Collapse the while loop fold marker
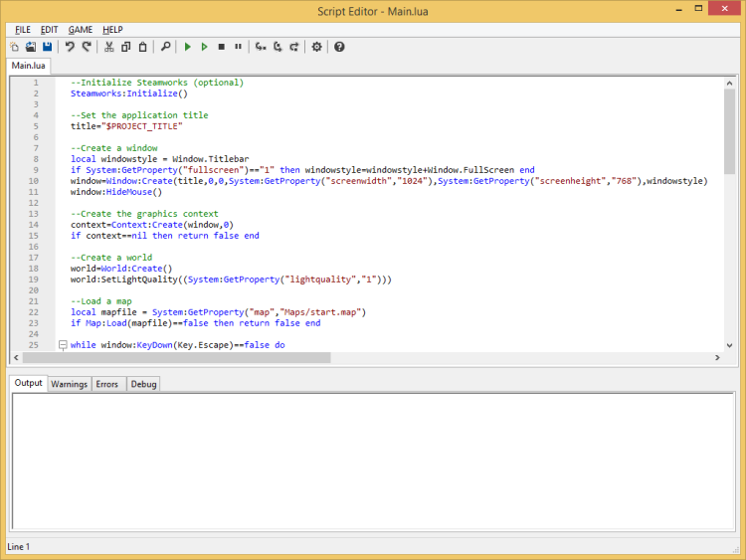The width and height of the screenshot is (746, 560). click(x=62, y=345)
